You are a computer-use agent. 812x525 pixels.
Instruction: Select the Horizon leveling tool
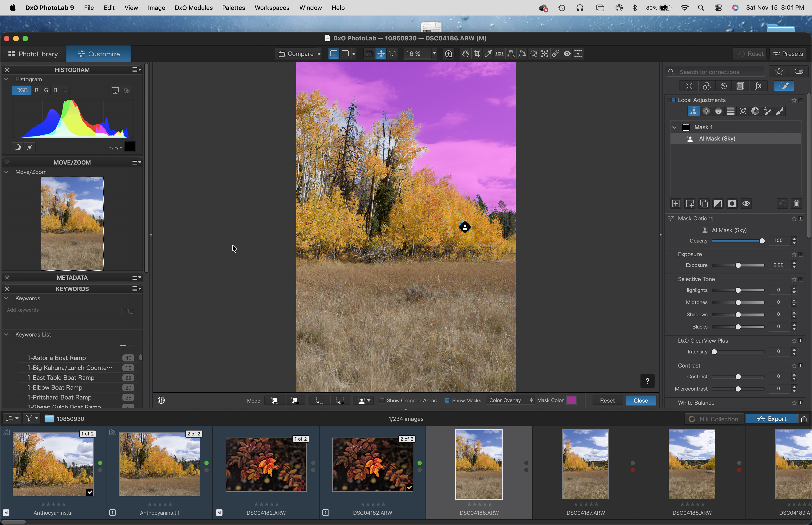(x=499, y=54)
